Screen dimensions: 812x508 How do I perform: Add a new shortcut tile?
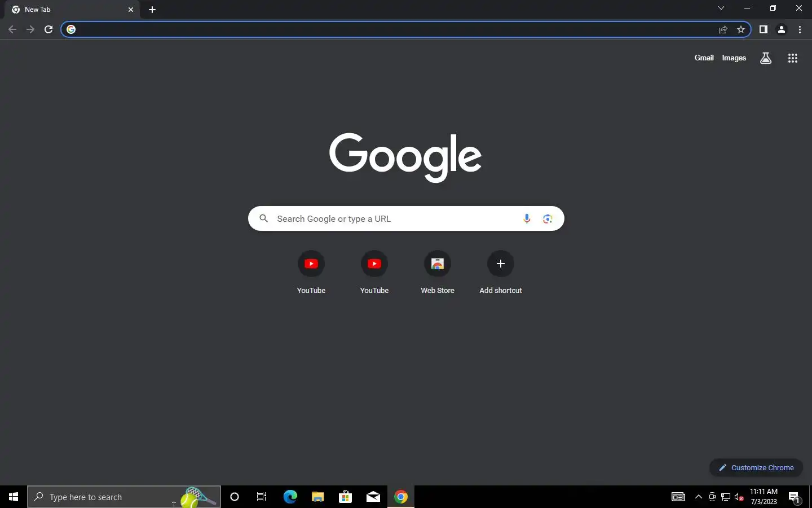pos(501,273)
